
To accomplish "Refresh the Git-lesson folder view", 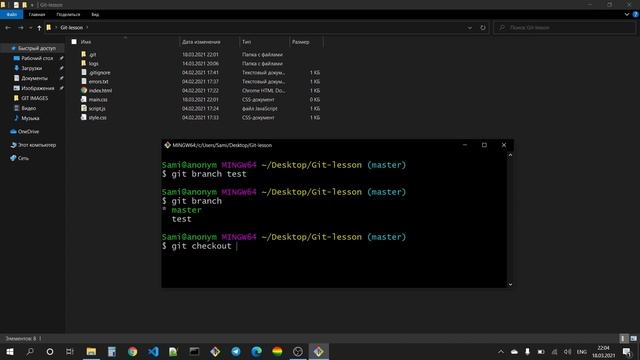I will [483, 27].
